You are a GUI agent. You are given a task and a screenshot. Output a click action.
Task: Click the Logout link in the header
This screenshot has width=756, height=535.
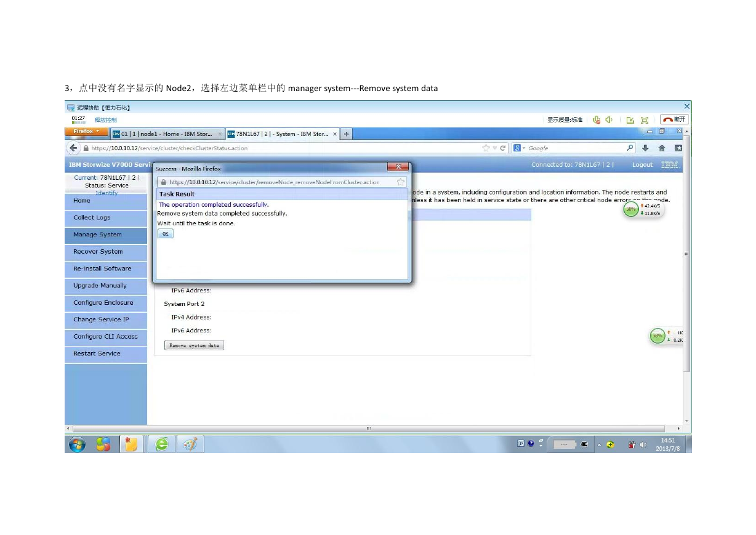642,165
